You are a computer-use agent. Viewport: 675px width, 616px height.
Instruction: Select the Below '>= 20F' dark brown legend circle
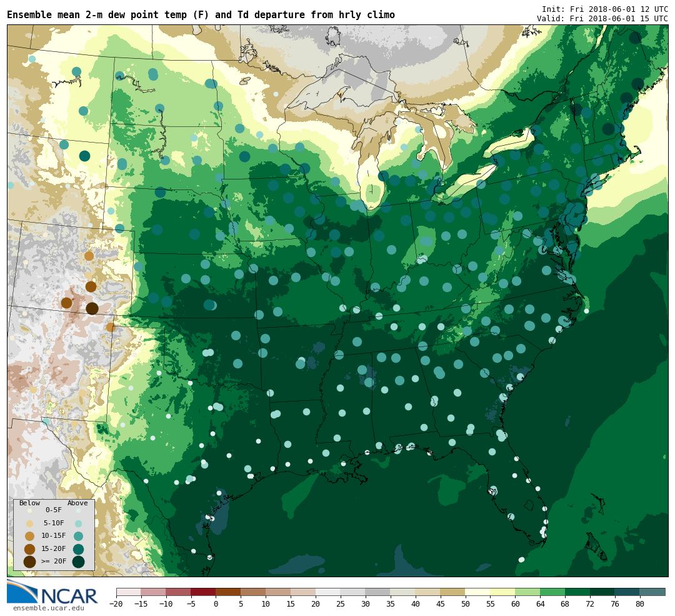pos(29,562)
